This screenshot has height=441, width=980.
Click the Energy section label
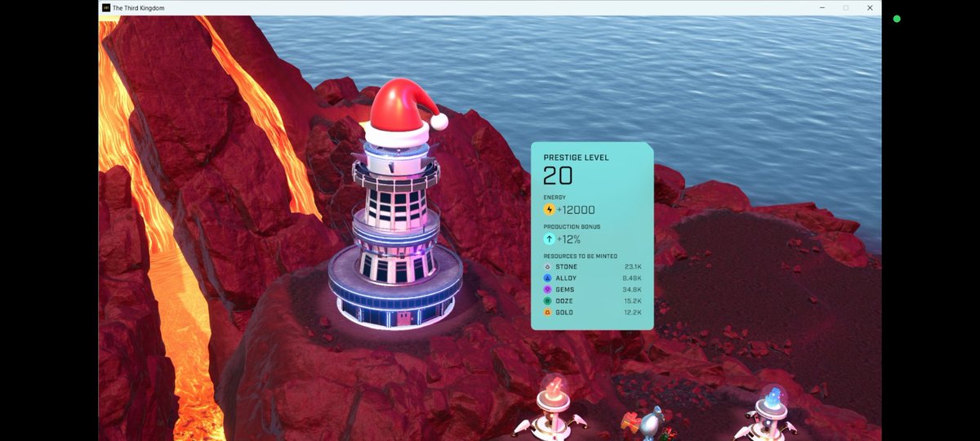point(555,198)
